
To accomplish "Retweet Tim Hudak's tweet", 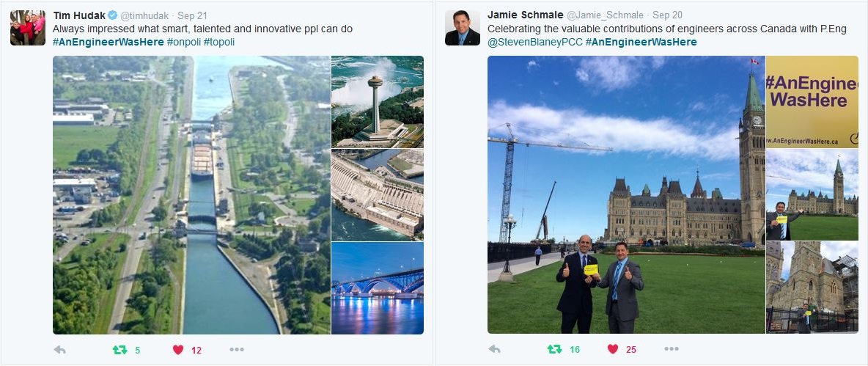I will pyautogui.click(x=120, y=349).
